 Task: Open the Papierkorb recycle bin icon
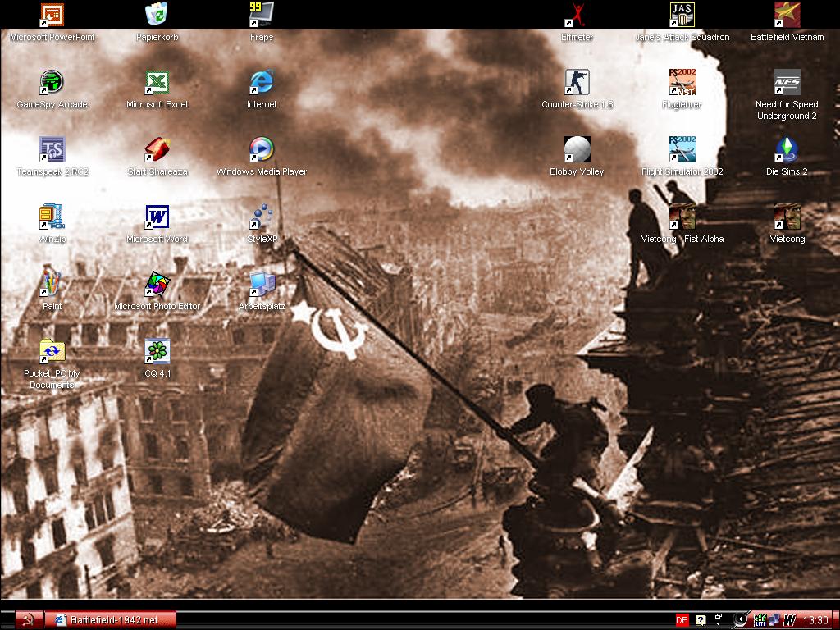[157, 15]
